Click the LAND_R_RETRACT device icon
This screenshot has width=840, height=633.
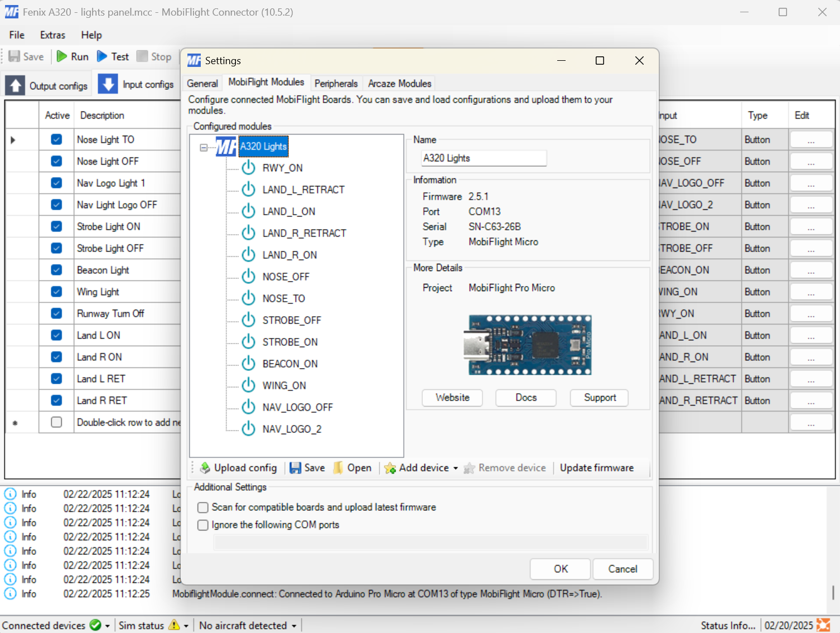click(248, 233)
